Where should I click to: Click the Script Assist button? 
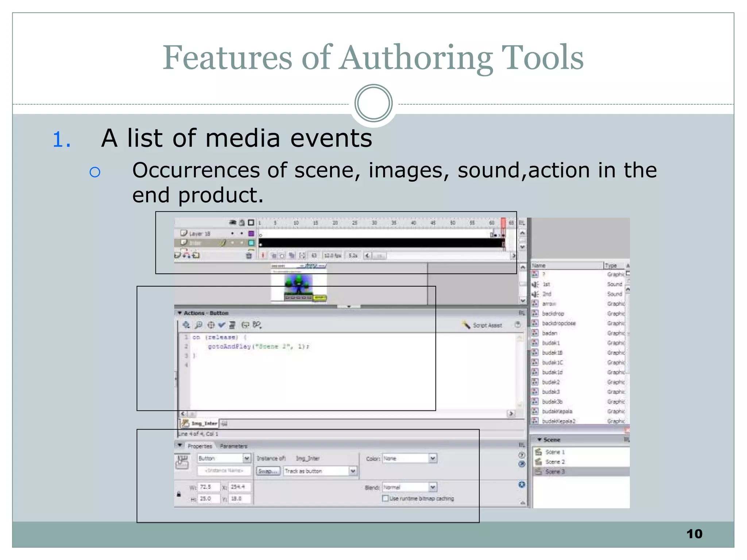[x=482, y=325]
